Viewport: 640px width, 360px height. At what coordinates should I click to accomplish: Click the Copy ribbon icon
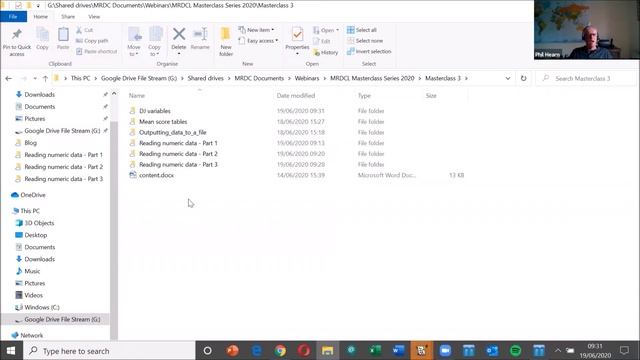tap(42, 35)
